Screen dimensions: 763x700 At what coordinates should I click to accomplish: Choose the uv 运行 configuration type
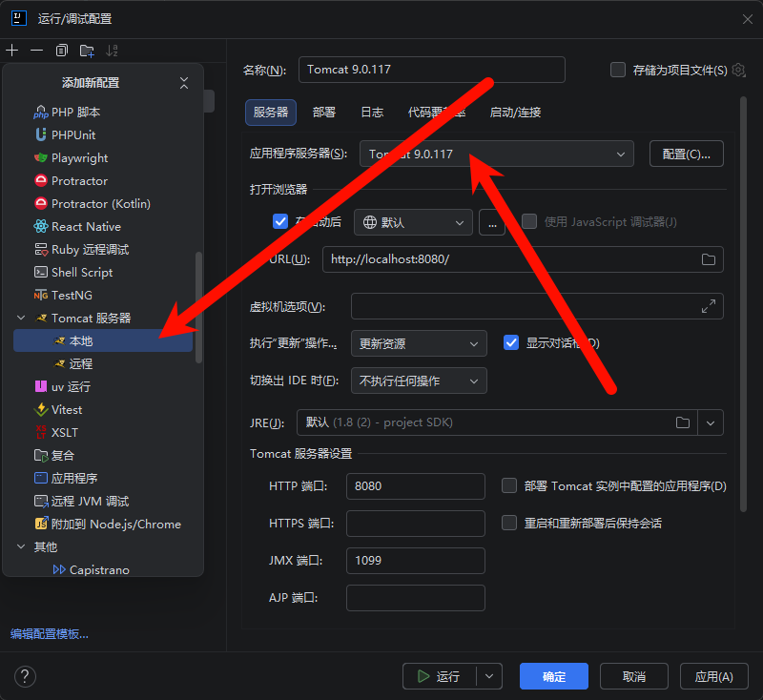click(x=103, y=387)
